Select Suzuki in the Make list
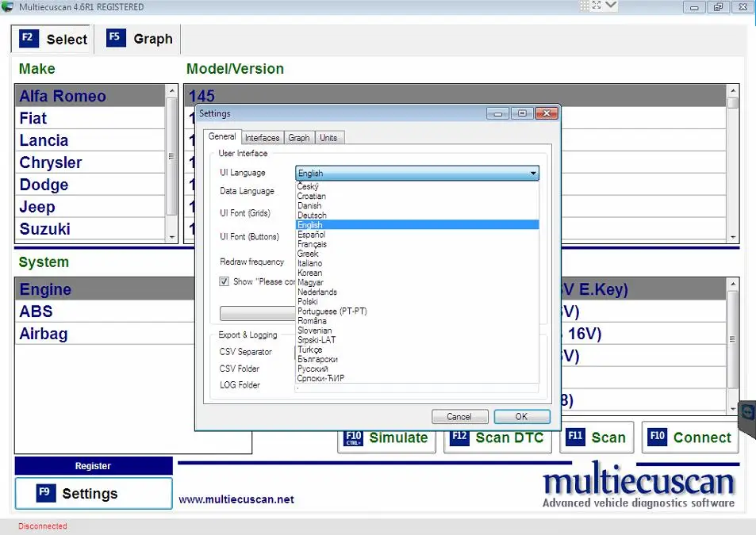Screen dimensions: 756x535 point(44,229)
